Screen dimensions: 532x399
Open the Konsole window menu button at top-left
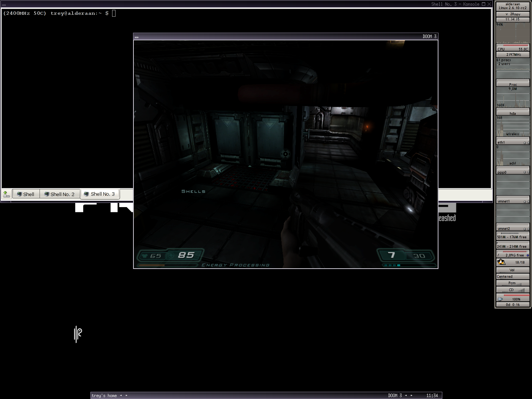[x=4, y=5]
